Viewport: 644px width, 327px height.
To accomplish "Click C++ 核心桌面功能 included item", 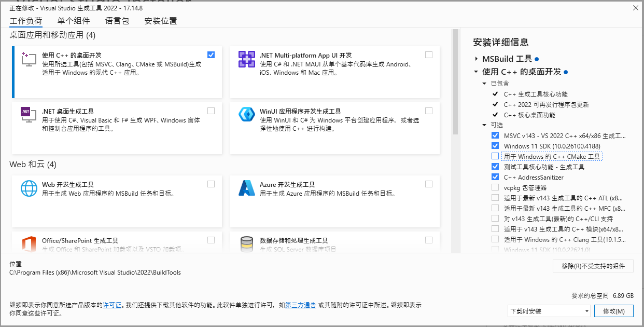I will tap(529, 115).
